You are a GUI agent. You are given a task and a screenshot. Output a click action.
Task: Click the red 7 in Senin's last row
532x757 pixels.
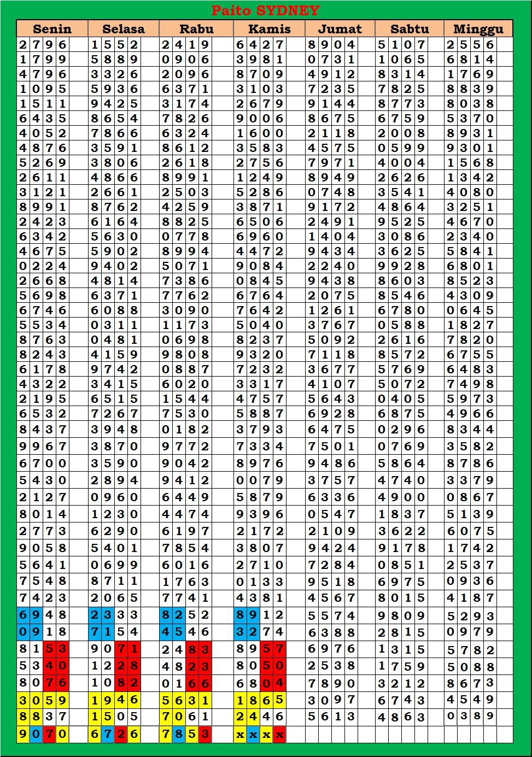(49, 734)
